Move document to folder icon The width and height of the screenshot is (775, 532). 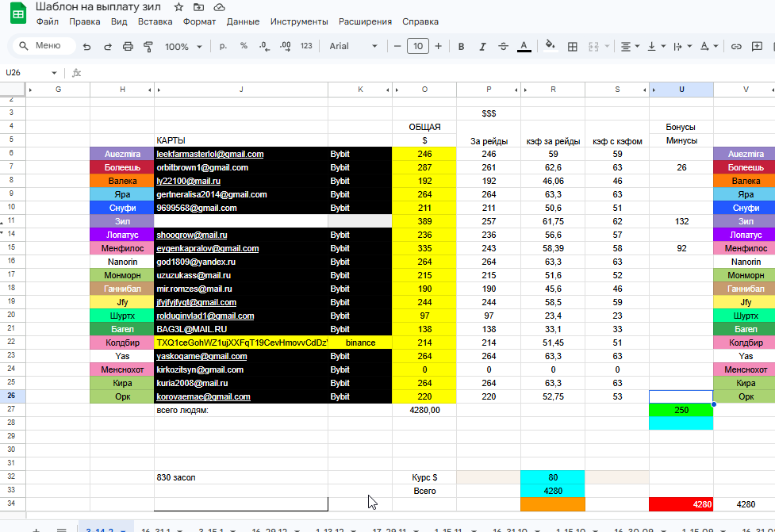198,7
